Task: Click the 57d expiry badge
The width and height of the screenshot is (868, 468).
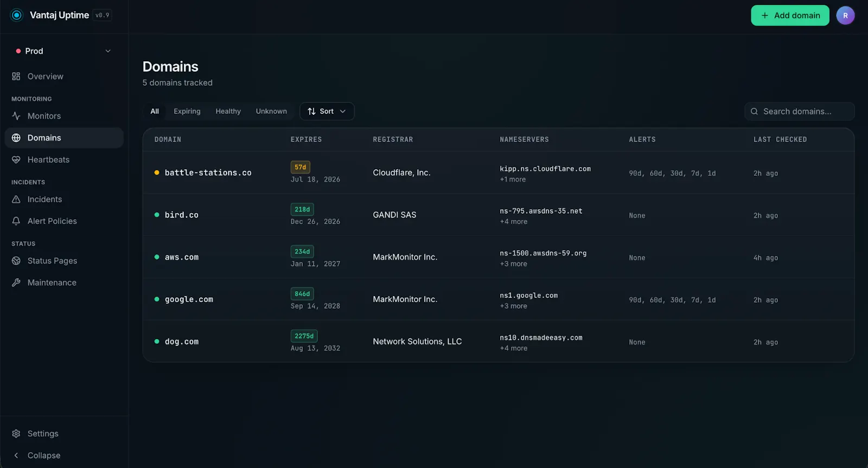Action: 301,167
